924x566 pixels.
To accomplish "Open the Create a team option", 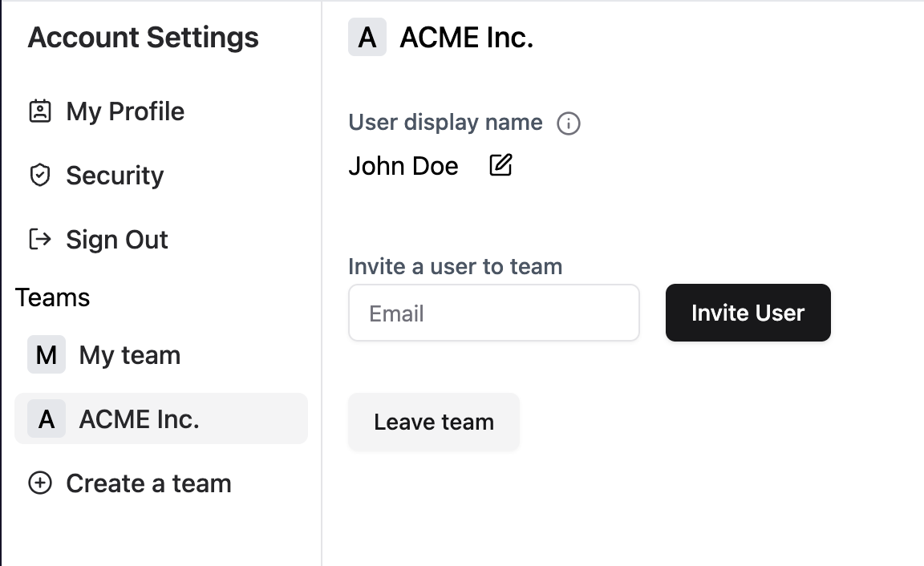I will (148, 483).
